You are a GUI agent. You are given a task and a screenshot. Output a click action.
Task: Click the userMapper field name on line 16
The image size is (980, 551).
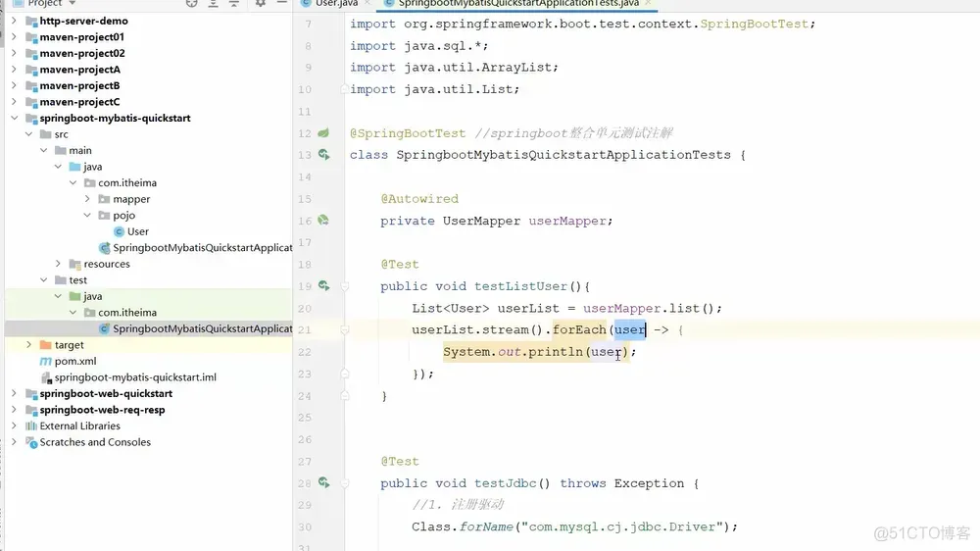tap(566, 221)
